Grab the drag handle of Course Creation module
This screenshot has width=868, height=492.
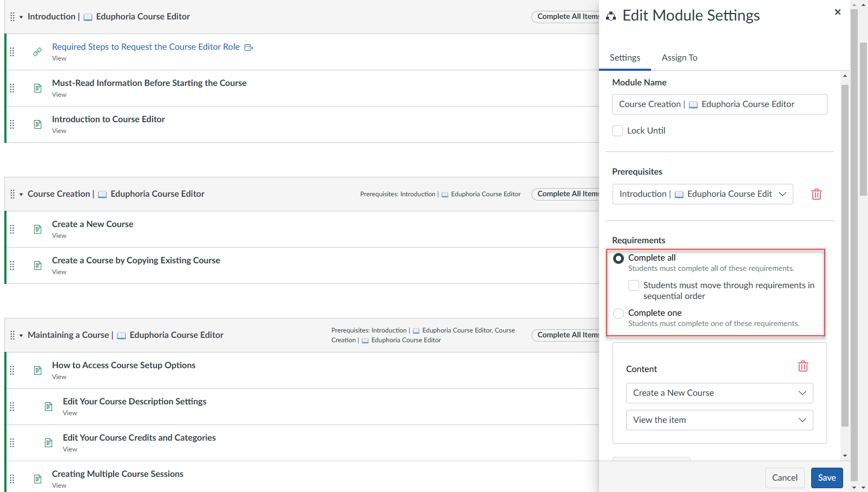tap(11, 194)
